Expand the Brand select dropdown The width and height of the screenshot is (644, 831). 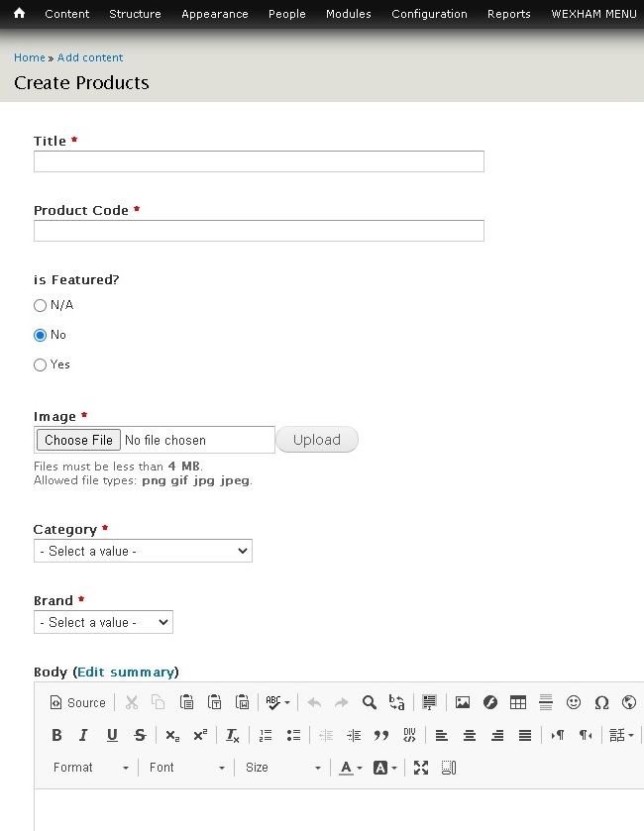(103, 622)
